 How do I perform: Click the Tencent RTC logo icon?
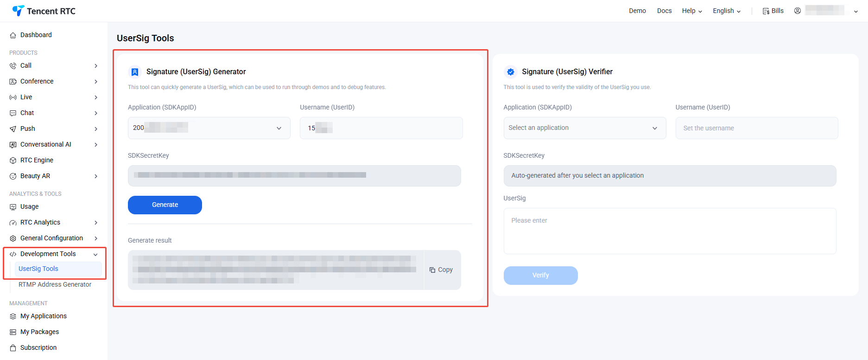pyautogui.click(x=18, y=10)
